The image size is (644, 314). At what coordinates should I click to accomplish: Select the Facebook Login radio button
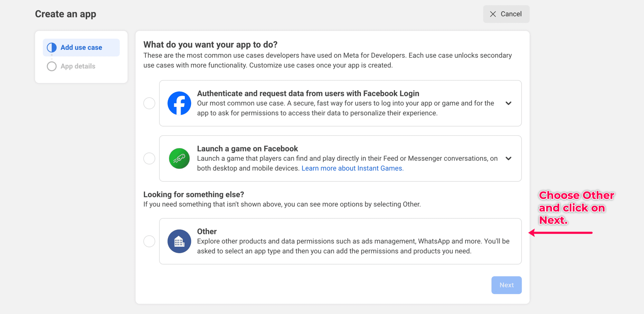[x=149, y=103]
